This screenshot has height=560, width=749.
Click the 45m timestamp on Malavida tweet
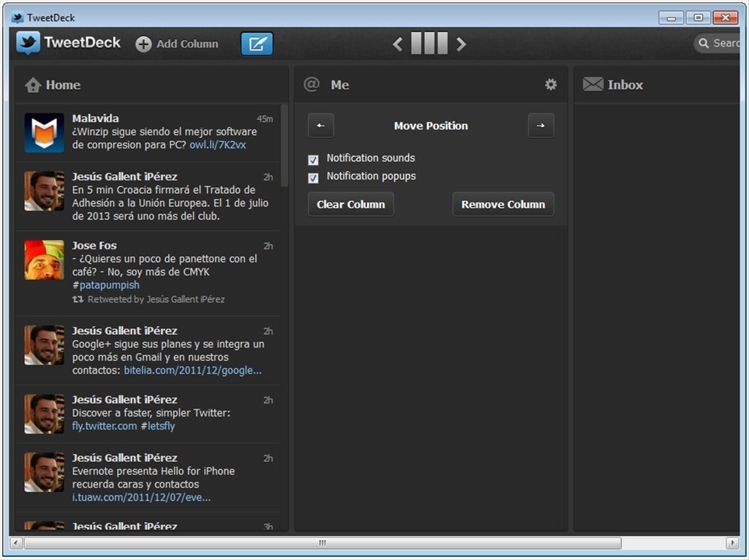265,119
